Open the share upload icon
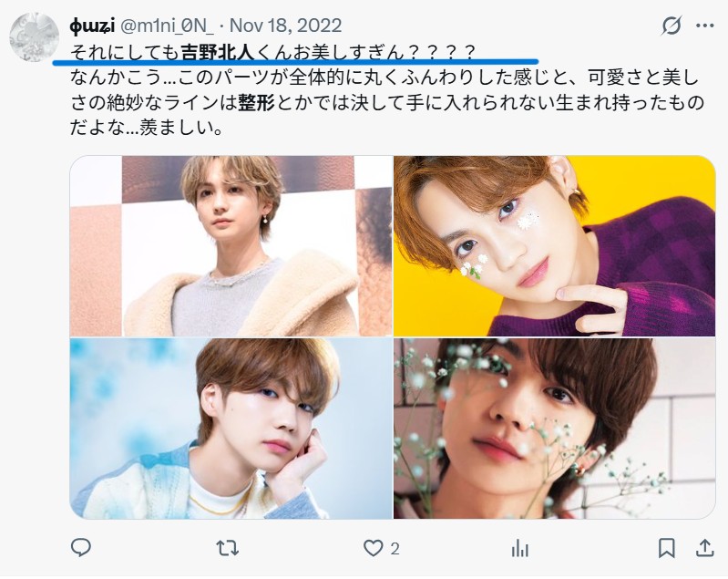This screenshot has height=579, width=728. coord(704,548)
